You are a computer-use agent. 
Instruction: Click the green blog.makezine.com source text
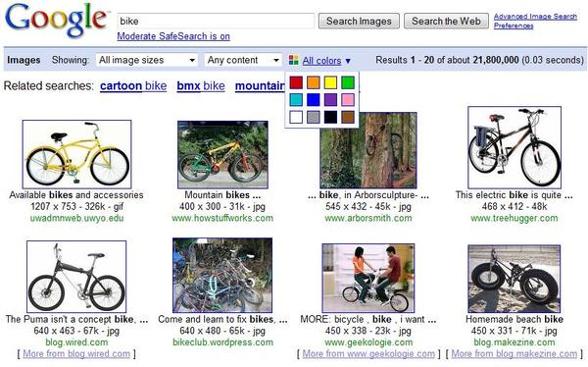click(x=514, y=342)
